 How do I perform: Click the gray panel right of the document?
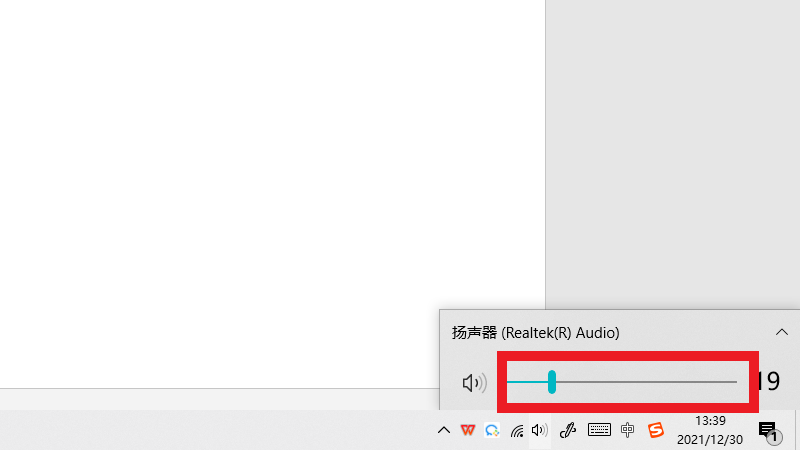670,150
